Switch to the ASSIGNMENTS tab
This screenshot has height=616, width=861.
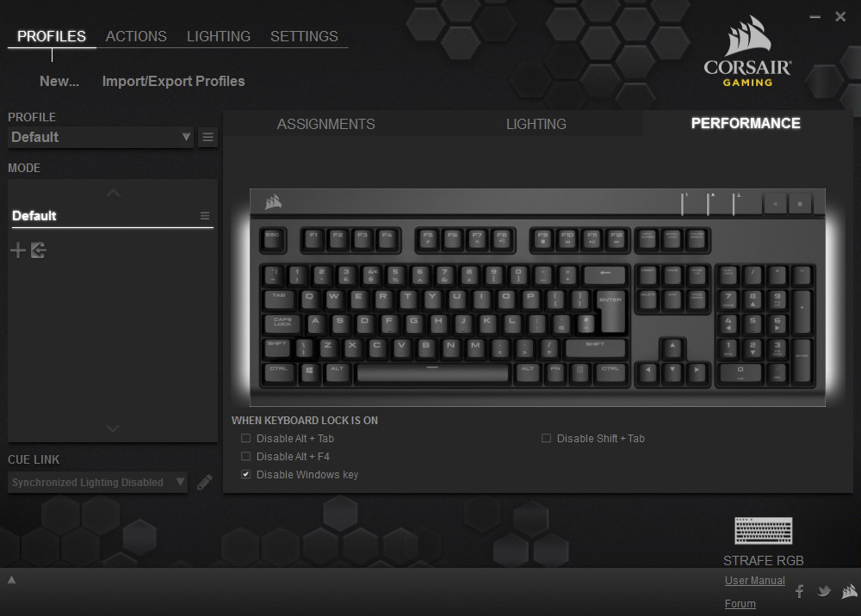tap(325, 124)
